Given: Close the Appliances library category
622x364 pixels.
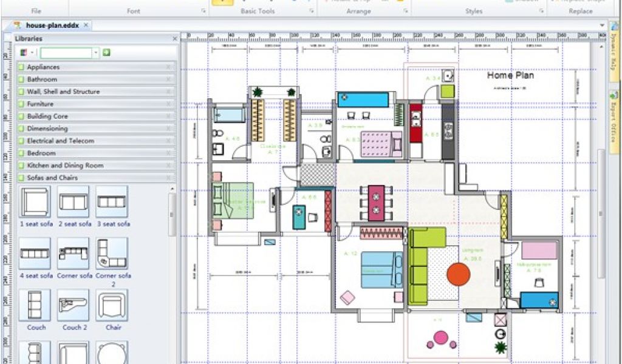Looking at the screenshot, I should [x=169, y=67].
